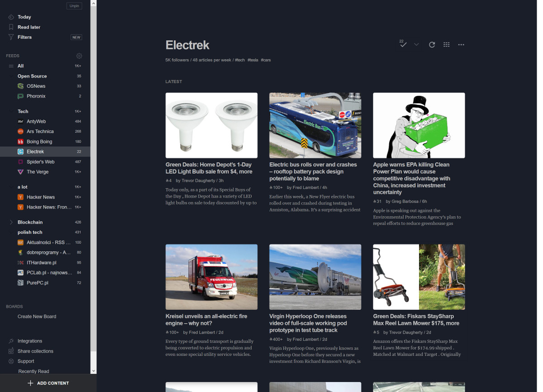The image size is (543, 392).
Task: Expand the Blockchain feed folder
Action: point(11,222)
